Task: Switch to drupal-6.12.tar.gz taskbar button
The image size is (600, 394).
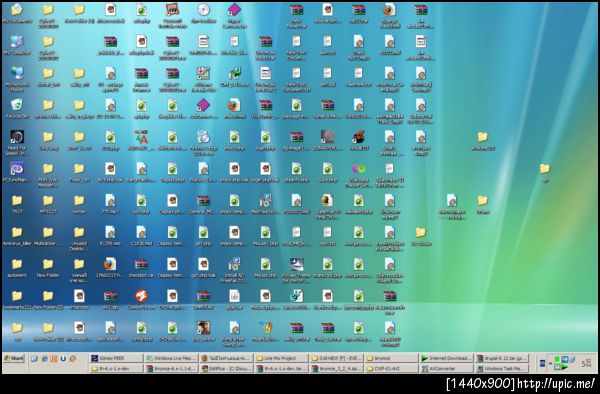Action: tap(501, 358)
